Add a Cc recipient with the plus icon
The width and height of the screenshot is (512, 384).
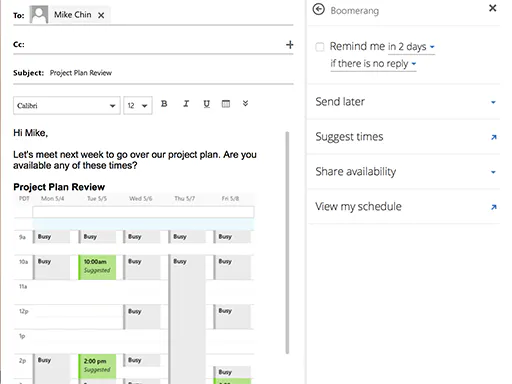[290, 45]
